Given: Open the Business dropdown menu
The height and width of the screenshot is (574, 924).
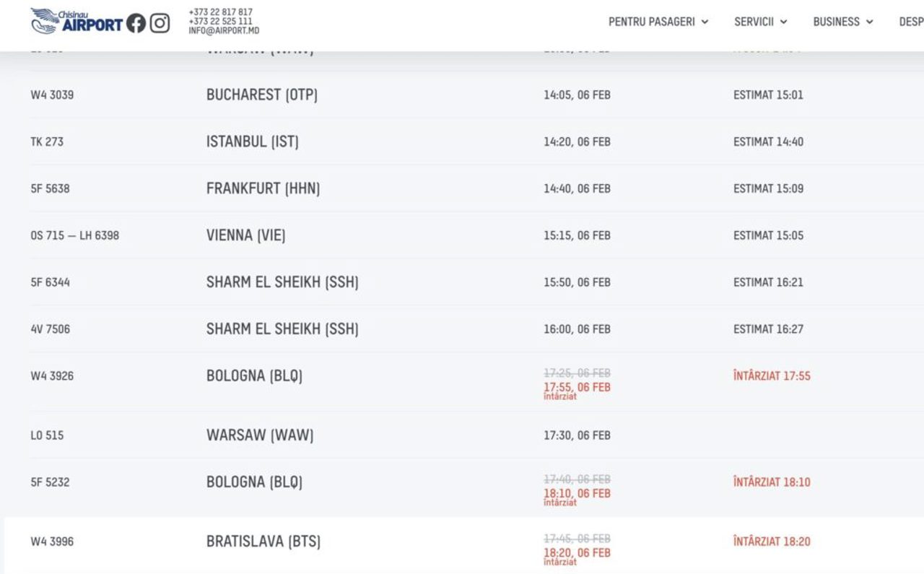Looking at the screenshot, I should [842, 22].
